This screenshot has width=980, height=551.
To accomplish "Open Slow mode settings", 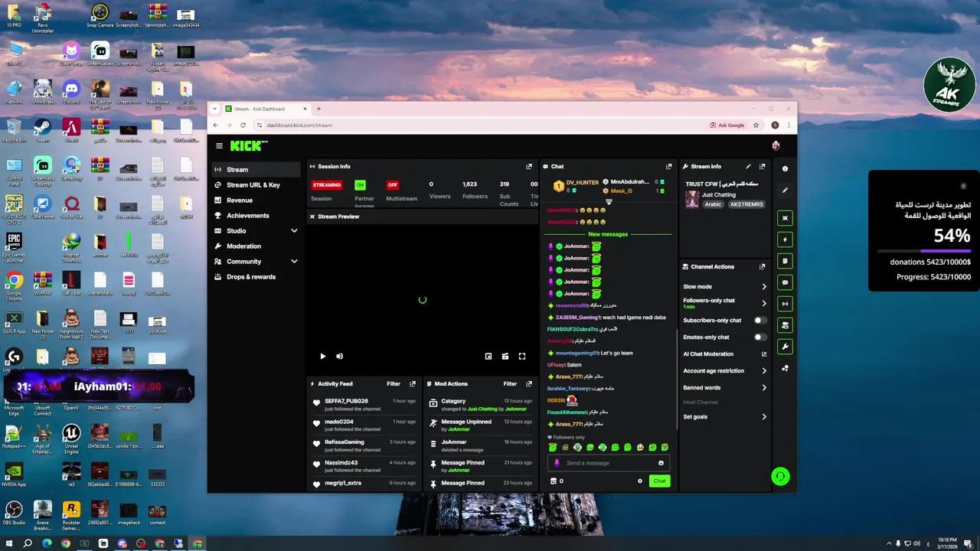I will (x=724, y=286).
